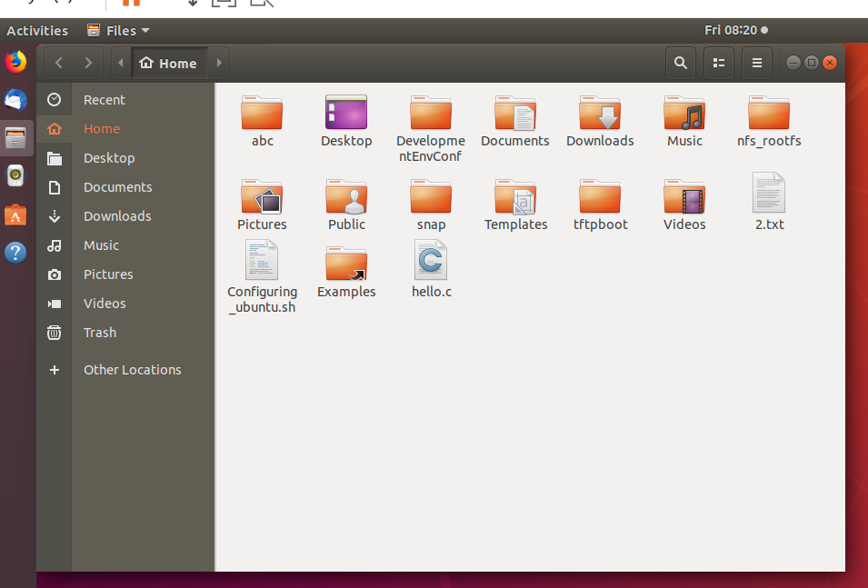Open Other Locations in the sidebar
This screenshot has height=588, width=868.
click(x=125, y=370)
